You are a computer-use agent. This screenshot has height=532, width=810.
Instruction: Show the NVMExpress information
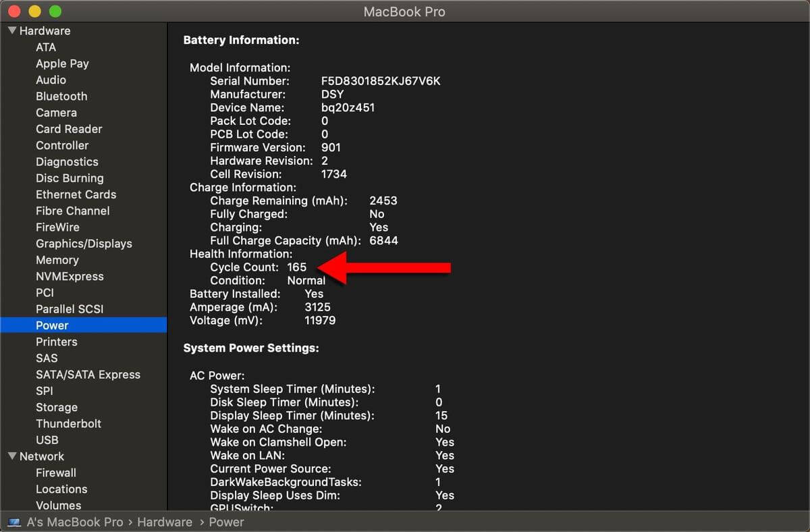click(70, 277)
